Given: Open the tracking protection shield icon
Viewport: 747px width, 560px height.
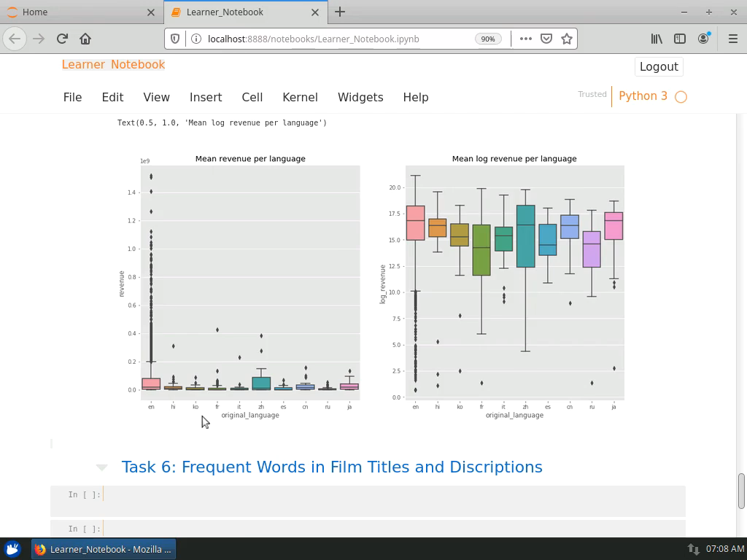Looking at the screenshot, I should coord(175,39).
